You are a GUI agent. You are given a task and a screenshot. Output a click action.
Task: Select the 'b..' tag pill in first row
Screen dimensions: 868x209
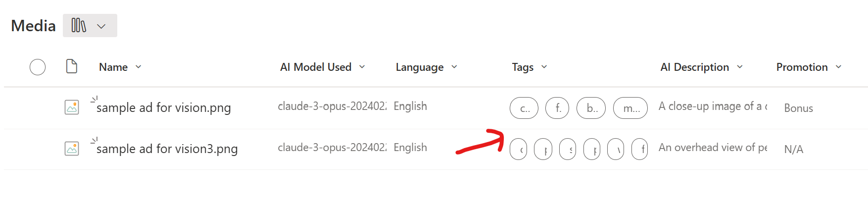point(591,108)
